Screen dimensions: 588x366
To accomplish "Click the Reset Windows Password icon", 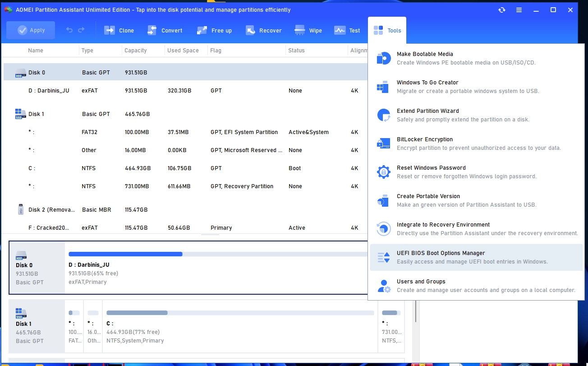I will [x=383, y=172].
